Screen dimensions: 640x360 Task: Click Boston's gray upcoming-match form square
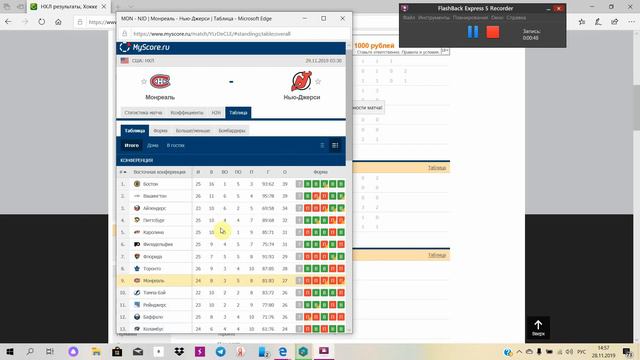click(299, 184)
